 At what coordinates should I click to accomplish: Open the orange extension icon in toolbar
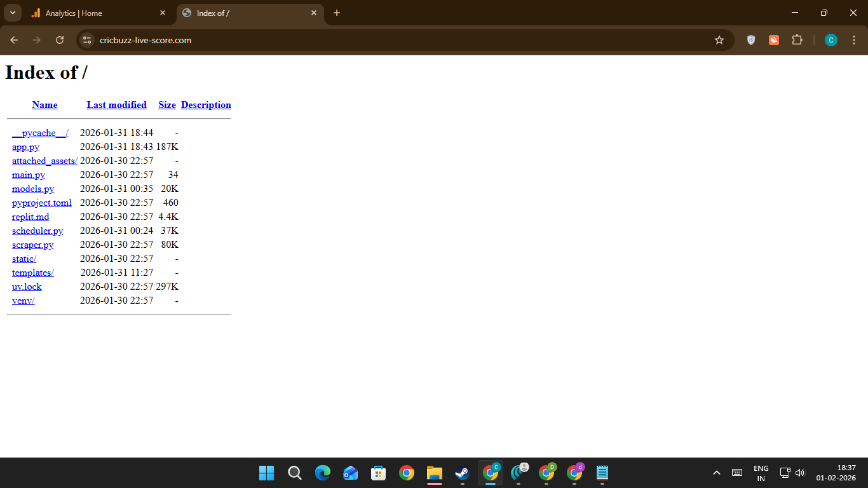point(774,40)
